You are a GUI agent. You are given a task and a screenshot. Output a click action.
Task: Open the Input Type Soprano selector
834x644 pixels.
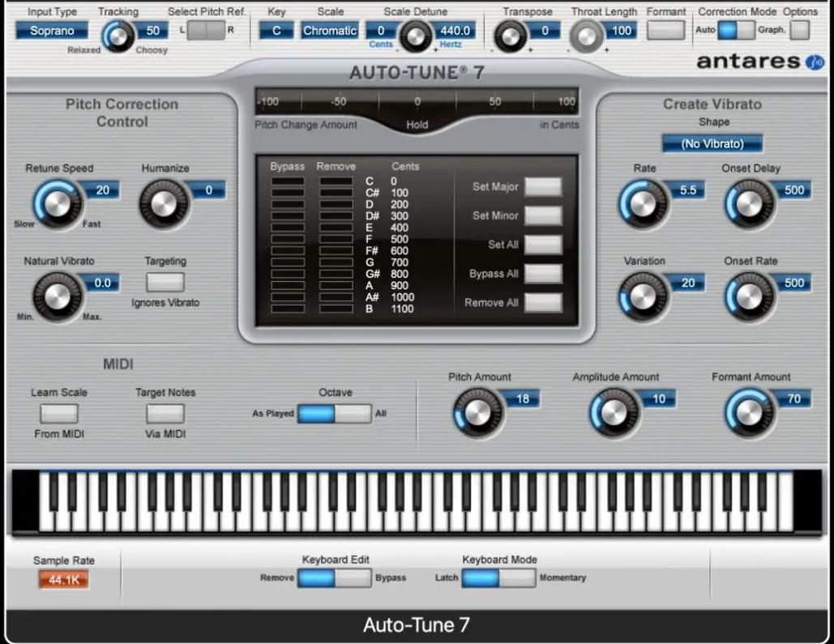pyautogui.click(x=51, y=30)
